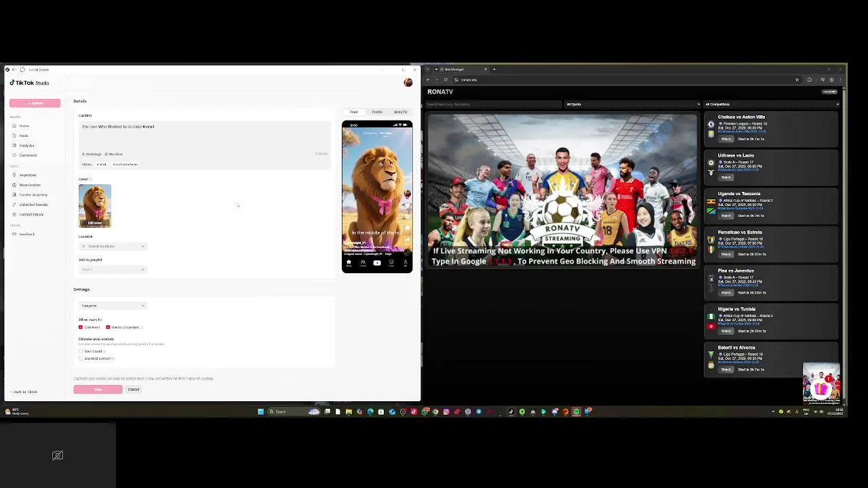Open a new browser tab
The image size is (868, 488).
494,69
